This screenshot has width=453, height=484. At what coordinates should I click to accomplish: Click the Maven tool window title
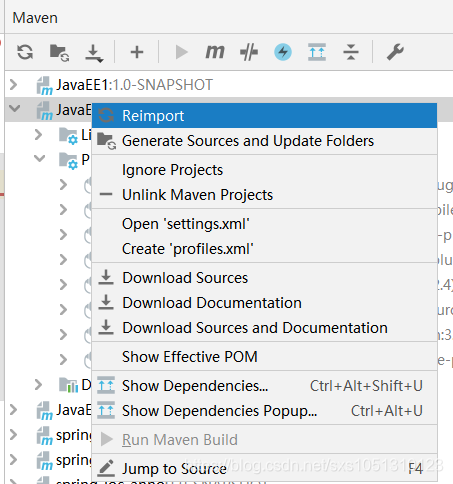(x=35, y=18)
